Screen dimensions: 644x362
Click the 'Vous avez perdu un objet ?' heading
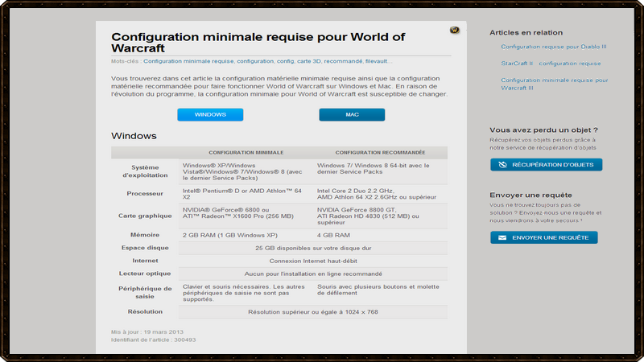pos(544,130)
